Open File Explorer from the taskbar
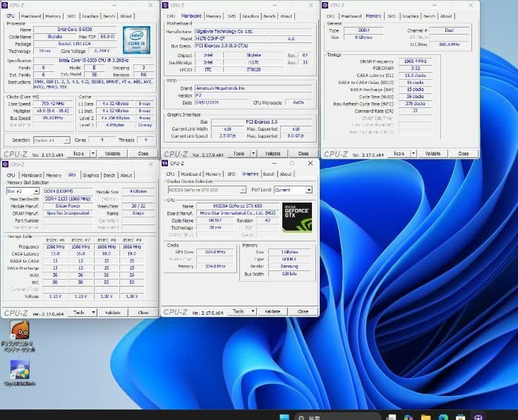Image resolution: width=518 pixels, height=420 pixels. click(426, 417)
